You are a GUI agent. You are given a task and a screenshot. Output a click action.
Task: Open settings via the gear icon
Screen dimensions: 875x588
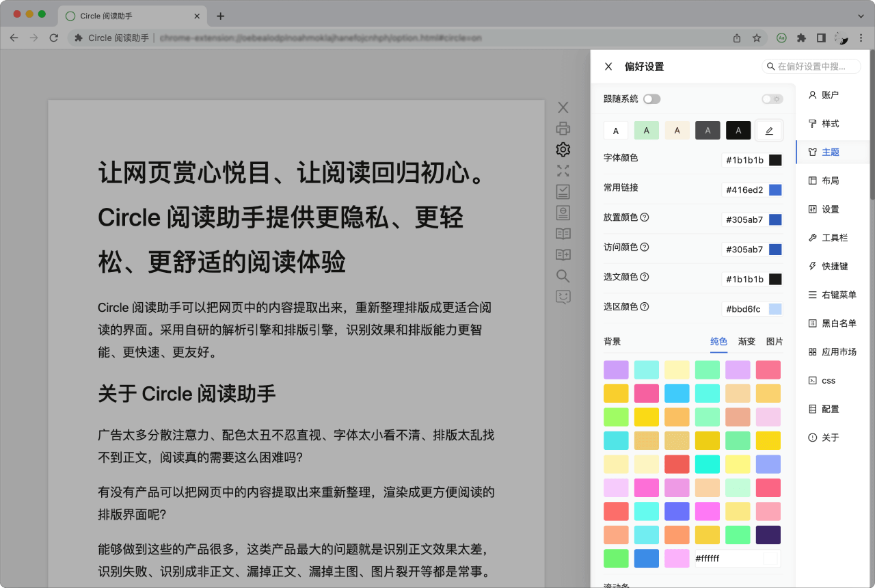tap(563, 150)
